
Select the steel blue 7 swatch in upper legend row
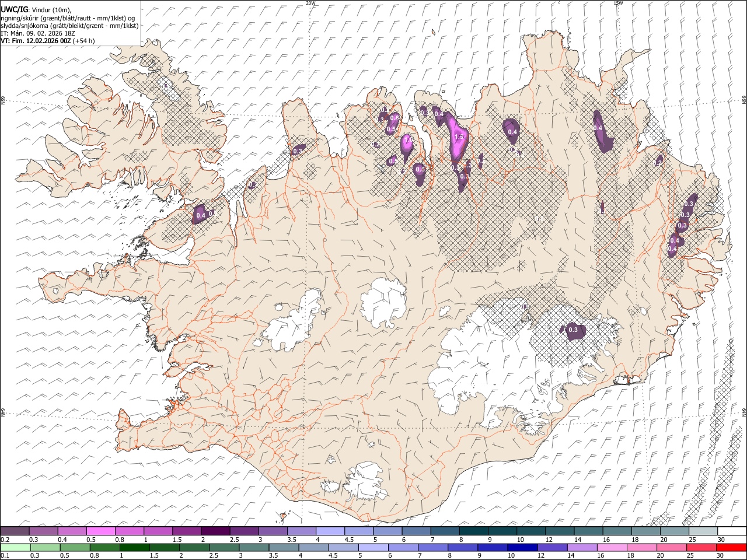[445, 531]
